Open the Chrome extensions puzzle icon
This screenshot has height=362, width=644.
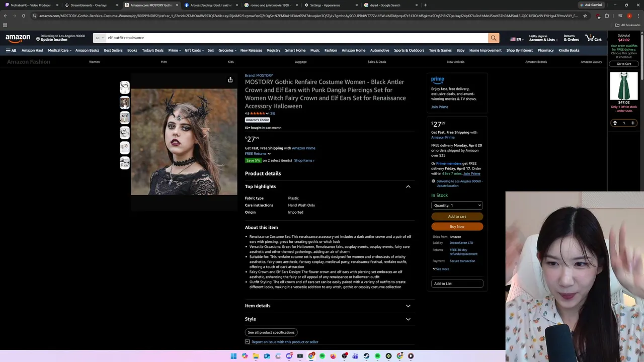click(x=607, y=16)
